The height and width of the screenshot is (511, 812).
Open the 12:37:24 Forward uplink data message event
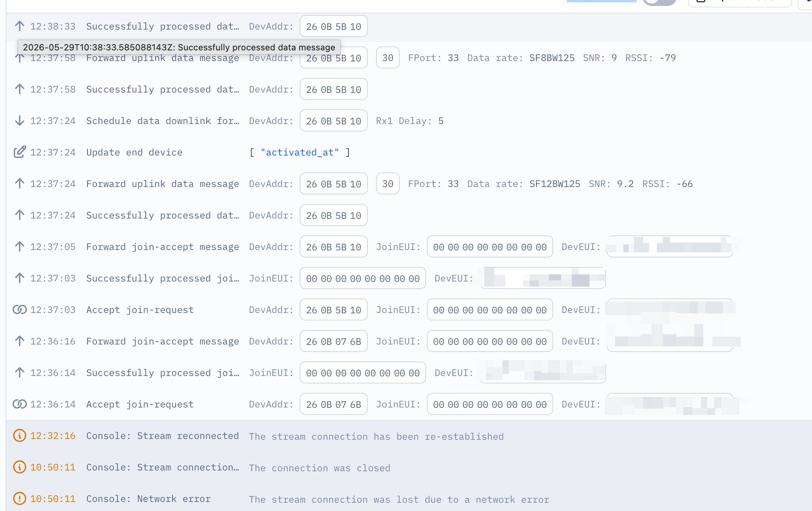tap(409, 184)
